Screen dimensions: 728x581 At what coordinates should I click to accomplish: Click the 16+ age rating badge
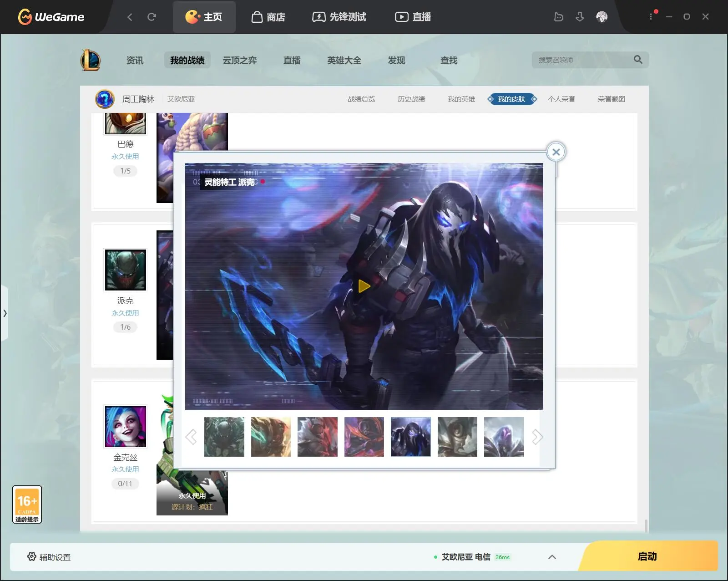tap(27, 505)
